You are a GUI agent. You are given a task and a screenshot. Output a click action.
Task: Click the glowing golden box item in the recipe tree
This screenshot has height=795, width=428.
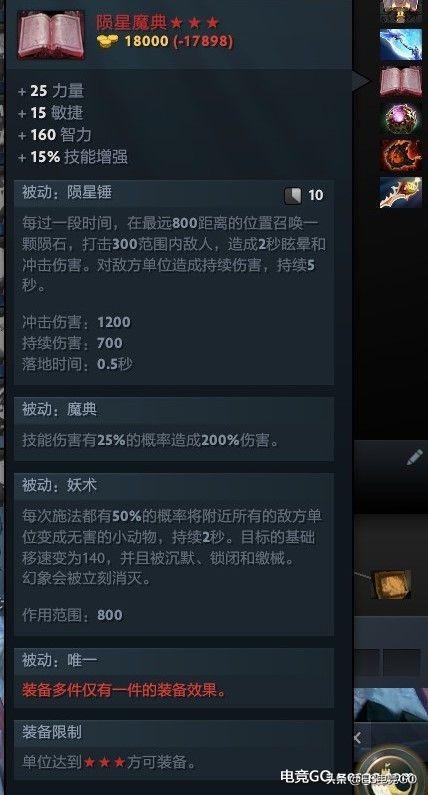point(391,584)
